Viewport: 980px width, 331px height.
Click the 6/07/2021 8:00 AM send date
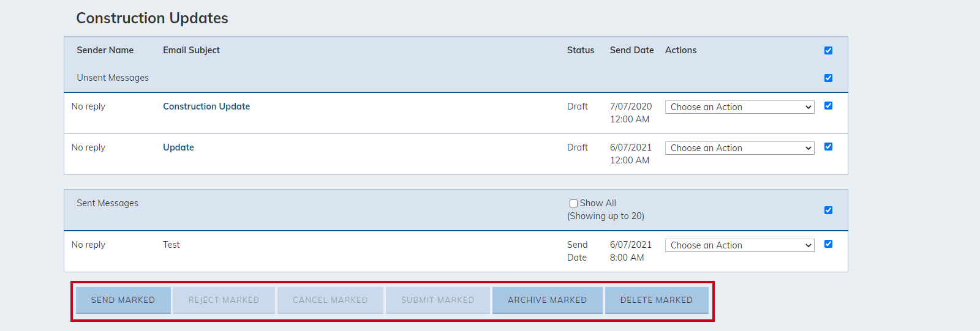tap(631, 251)
